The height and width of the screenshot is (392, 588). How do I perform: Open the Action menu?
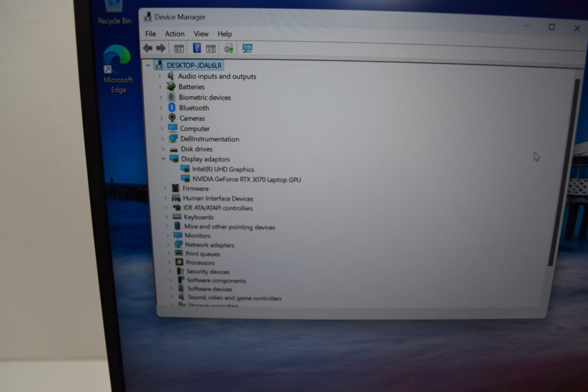coord(175,33)
